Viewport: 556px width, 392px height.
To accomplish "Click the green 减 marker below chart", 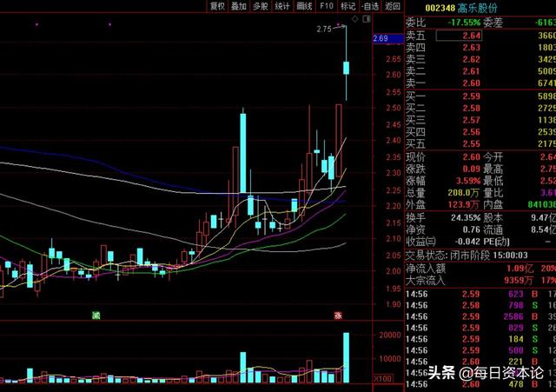I will click(96, 316).
